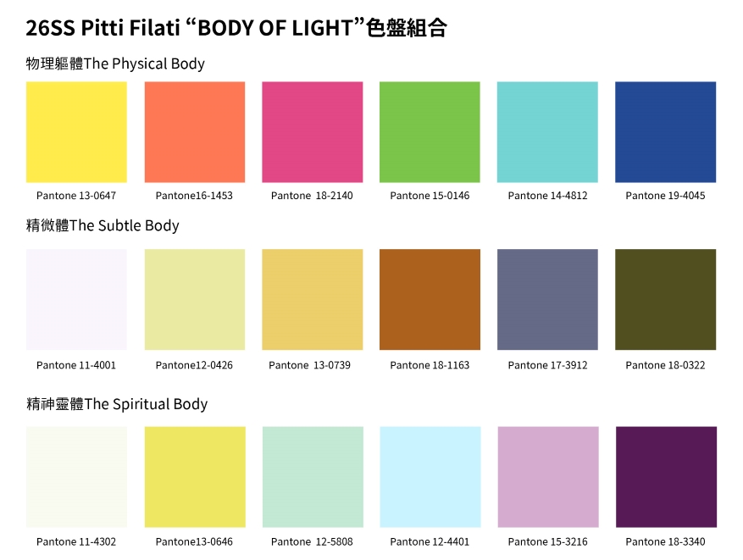Select the pale lilac Pantone 11-4001 swatch
The width and height of the screenshot is (743, 560).
tap(76, 299)
